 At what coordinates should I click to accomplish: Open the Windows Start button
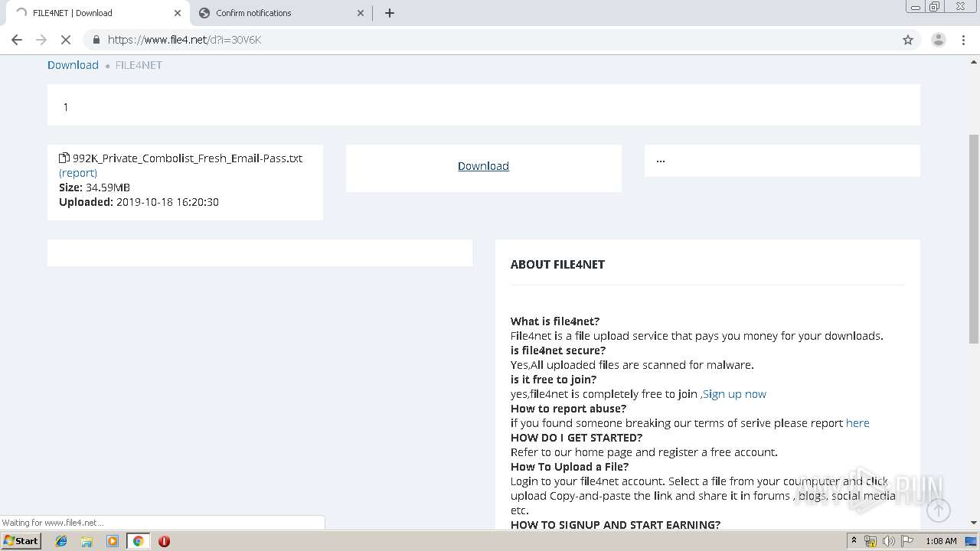pos(21,541)
